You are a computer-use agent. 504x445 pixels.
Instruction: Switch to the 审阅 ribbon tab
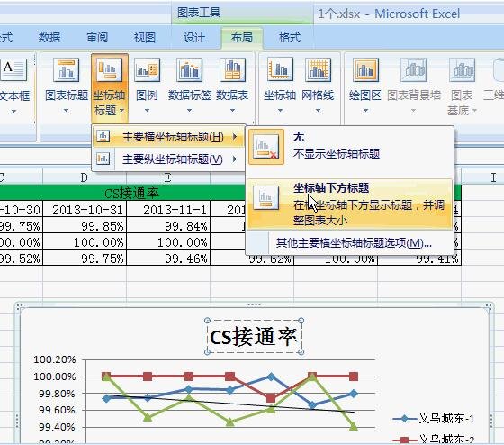click(97, 38)
